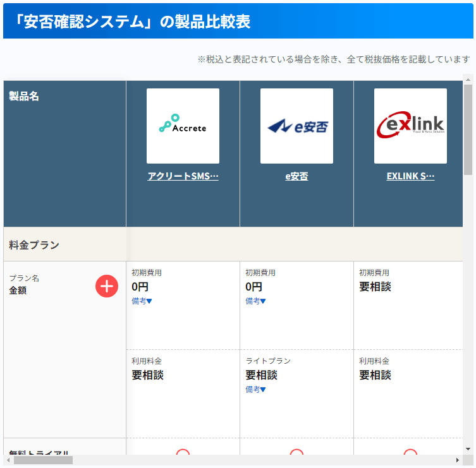This screenshot has height=468, width=476.
Task: Open the e安否 logo thumbnail
Action: coord(296,126)
